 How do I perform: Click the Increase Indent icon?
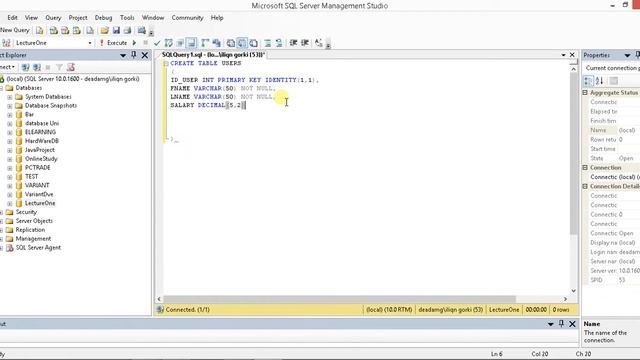304,43
